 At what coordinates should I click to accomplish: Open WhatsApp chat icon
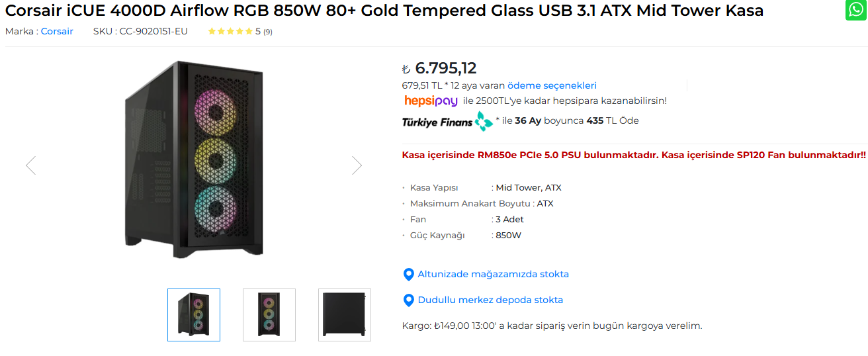coord(855,11)
